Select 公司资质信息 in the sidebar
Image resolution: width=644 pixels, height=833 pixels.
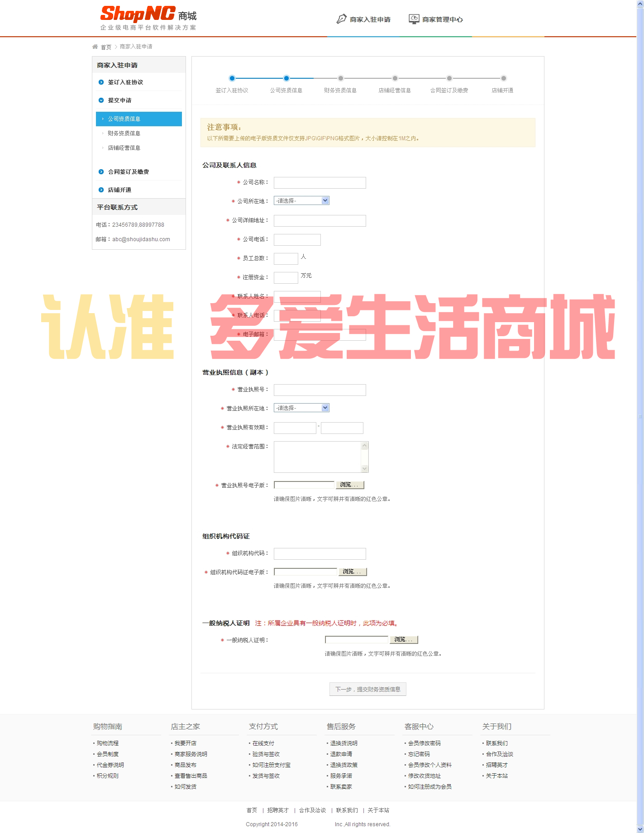coord(139,119)
